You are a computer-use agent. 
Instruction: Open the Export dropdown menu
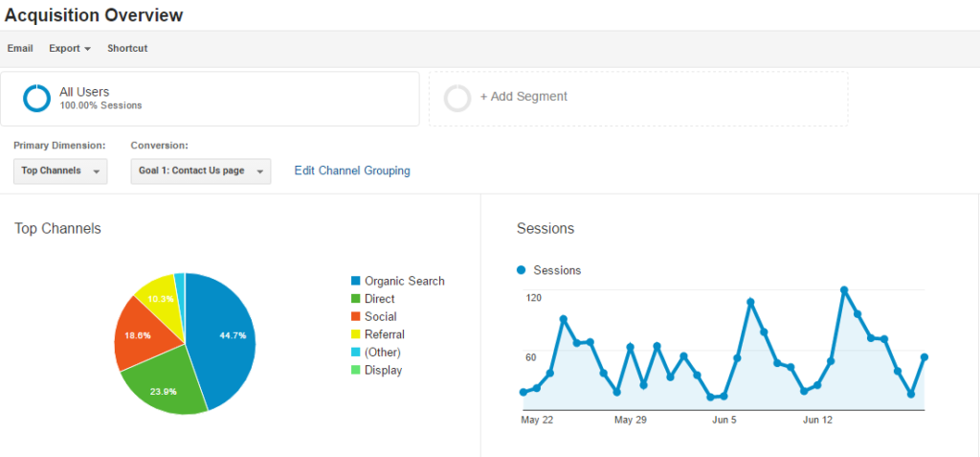(x=70, y=48)
